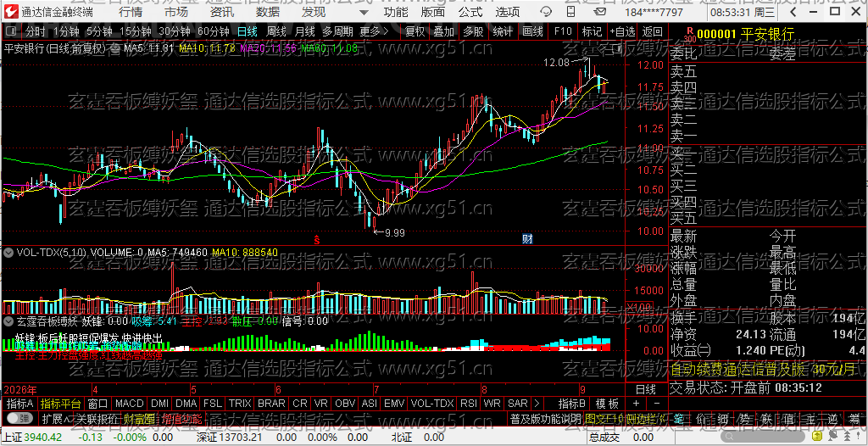Select the 指标A tab
This screenshot has height=446, width=868.
pos(20,404)
